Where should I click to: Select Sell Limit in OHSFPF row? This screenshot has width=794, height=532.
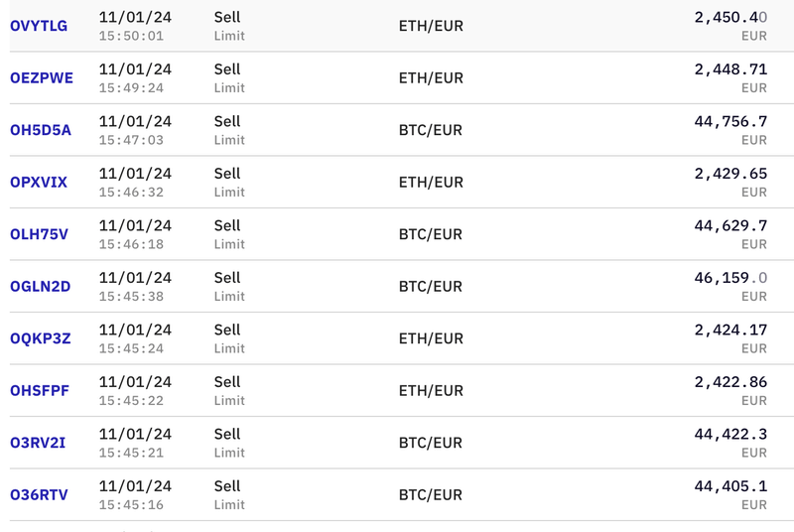coord(228,391)
